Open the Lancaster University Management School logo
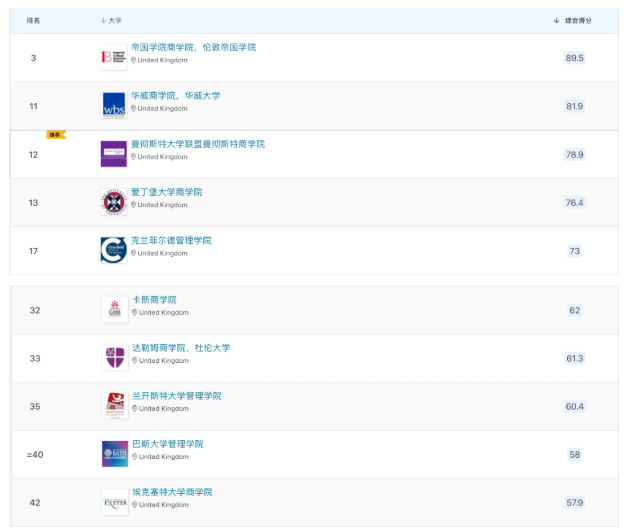Image resolution: width=626 pixels, height=528 pixels. tap(115, 405)
